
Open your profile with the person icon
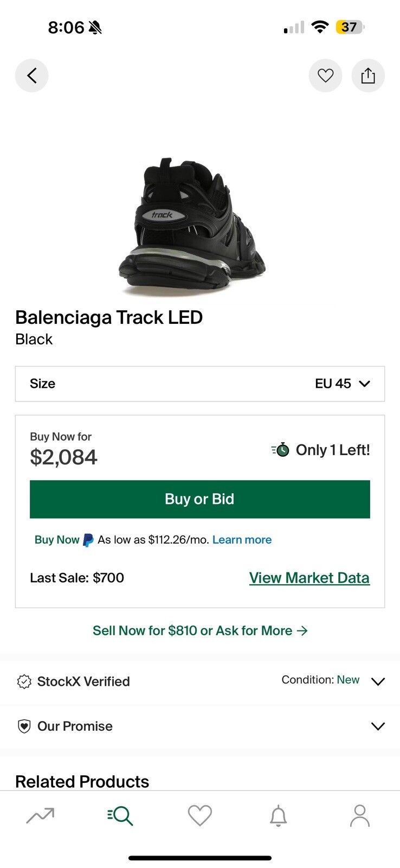pyautogui.click(x=359, y=815)
